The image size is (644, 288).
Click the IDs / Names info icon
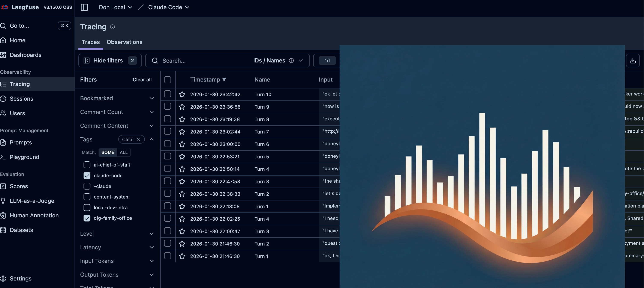click(x=291, y=61)
